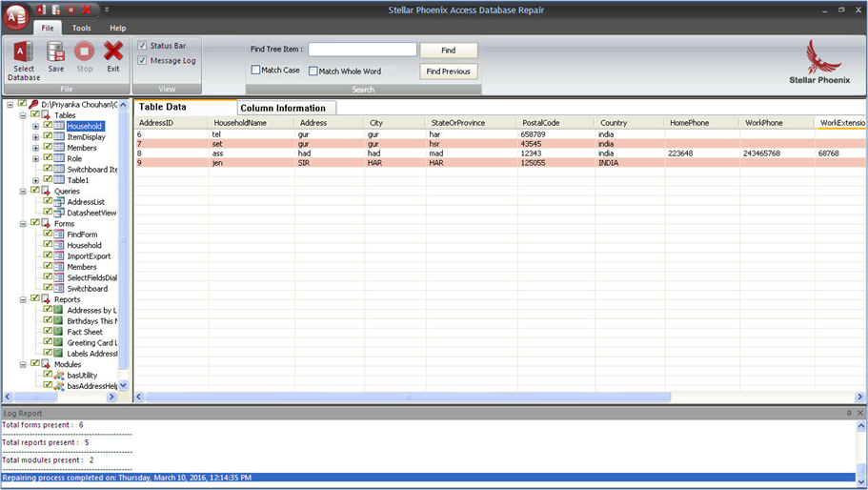This screenshot has width=868, height=490.
Task: Switch to Column Information tab
Action: point(287,108)
